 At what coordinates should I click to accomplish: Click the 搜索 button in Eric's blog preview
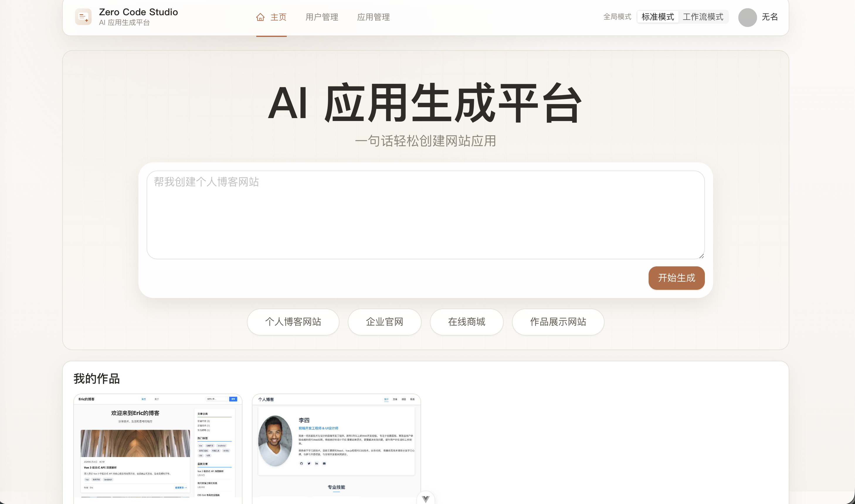click(x=233, y=399)
